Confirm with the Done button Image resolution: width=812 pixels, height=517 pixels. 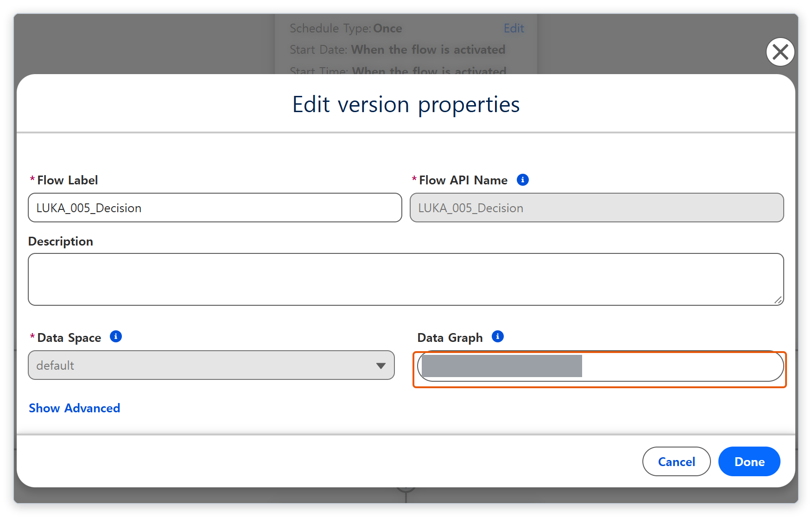coord(749,461)
